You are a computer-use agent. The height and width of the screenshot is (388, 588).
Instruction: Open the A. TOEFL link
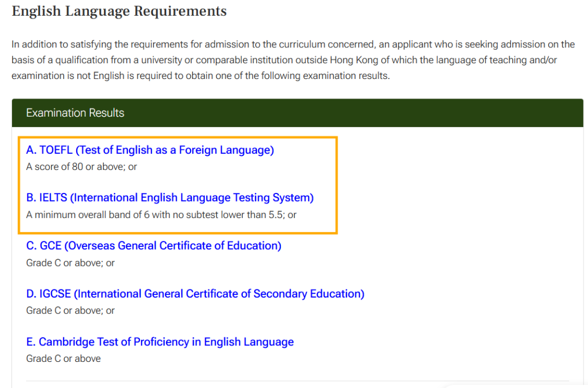(150, 150)
